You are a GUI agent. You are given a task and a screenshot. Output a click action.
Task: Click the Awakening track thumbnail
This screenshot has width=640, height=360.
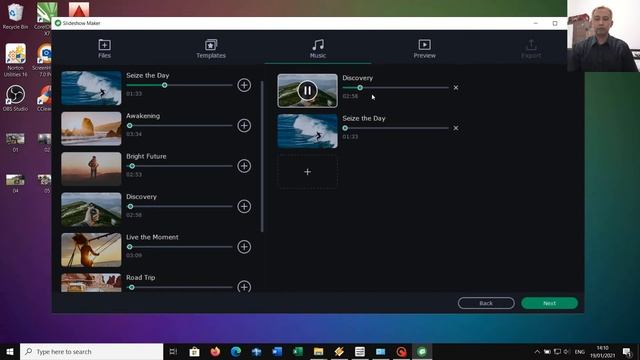[91, 129]
